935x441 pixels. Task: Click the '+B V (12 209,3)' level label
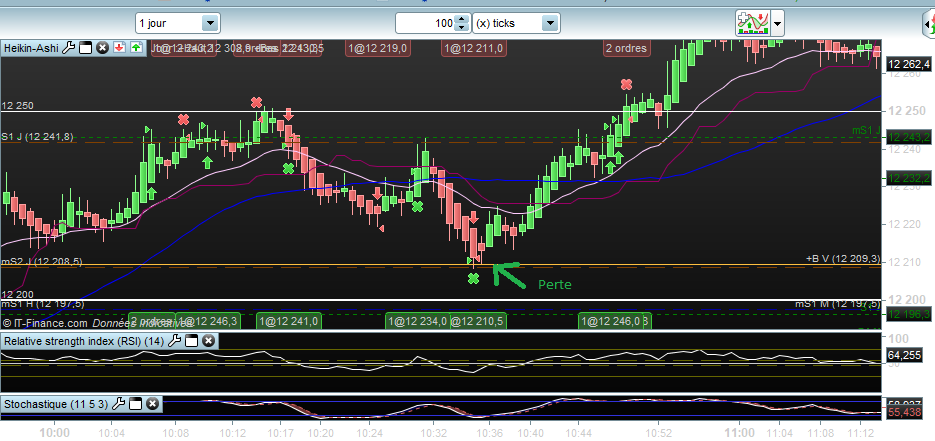tap(841, 259)
